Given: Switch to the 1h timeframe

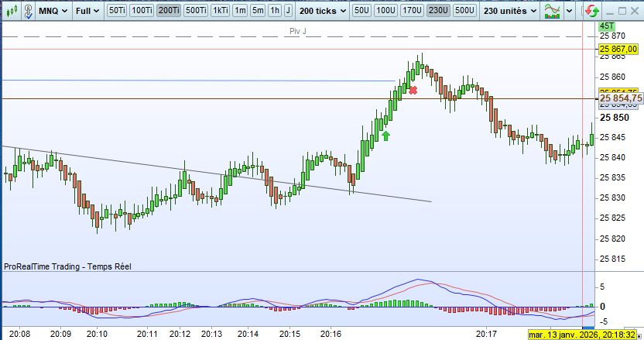Looking at the screenshot, I should (x=275, y=10).
